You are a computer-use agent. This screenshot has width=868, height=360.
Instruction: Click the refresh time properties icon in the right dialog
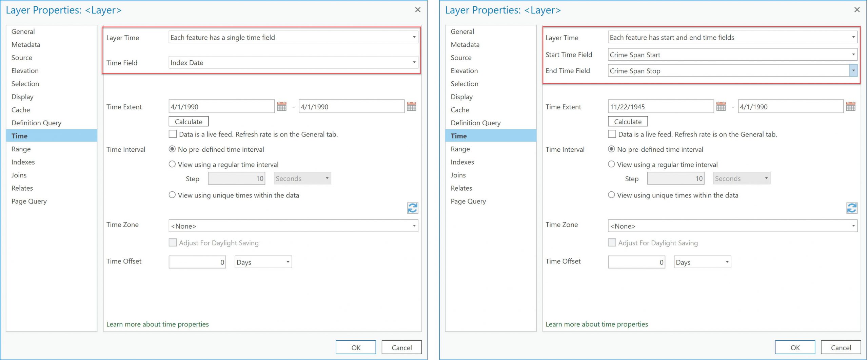pyautogui.click(x=851, y=208)
